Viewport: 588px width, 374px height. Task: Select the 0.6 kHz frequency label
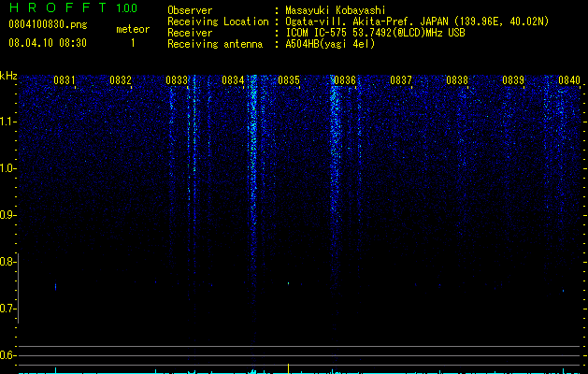pos(7,355)
